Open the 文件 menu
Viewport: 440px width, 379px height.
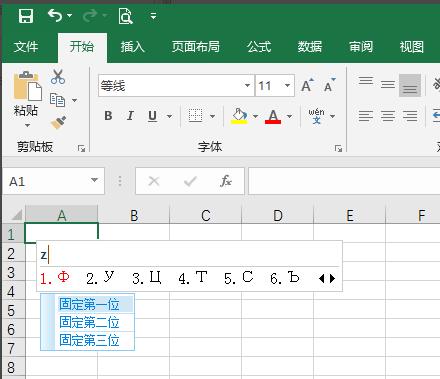pyautogui.click(x=26, y=47)
